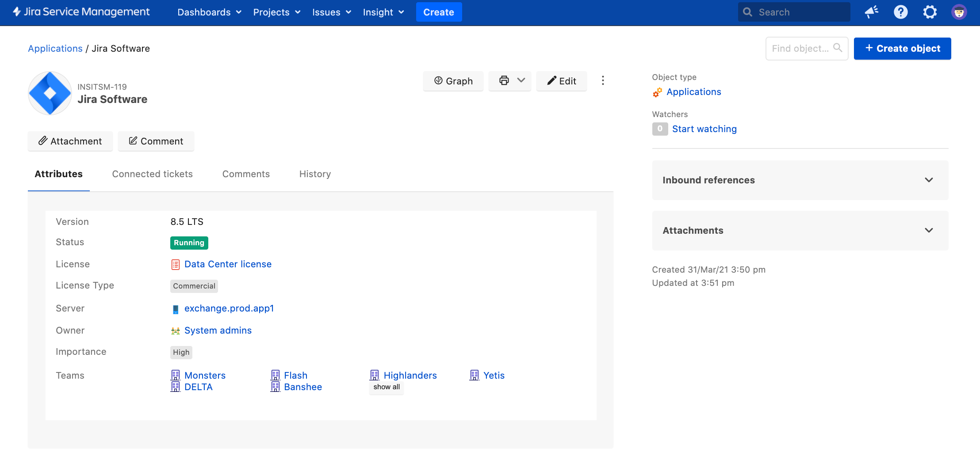Click the Jira Software object avatar
980x471 pixels.
pos(50,93)
